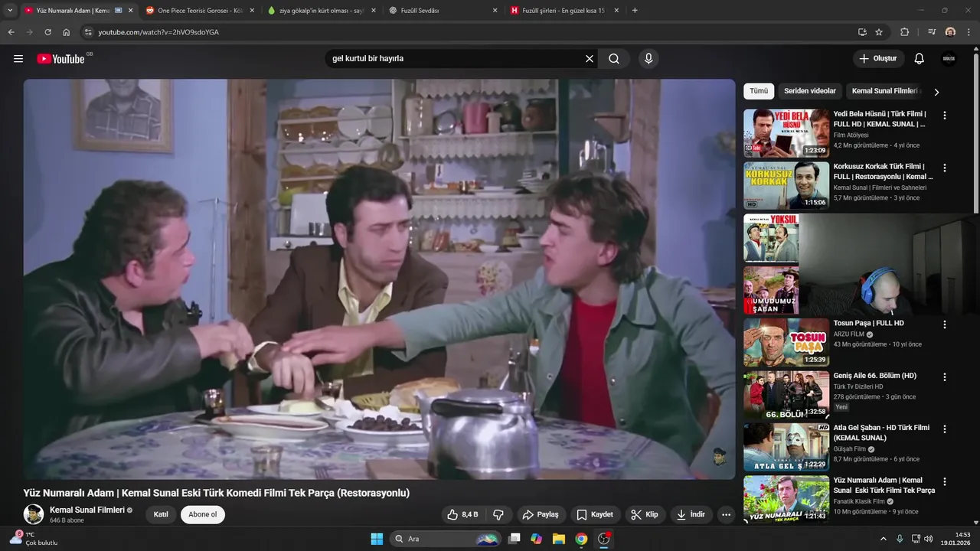Download video with İndir button
The image size is (980, 551).
click(x=691, y=514)
